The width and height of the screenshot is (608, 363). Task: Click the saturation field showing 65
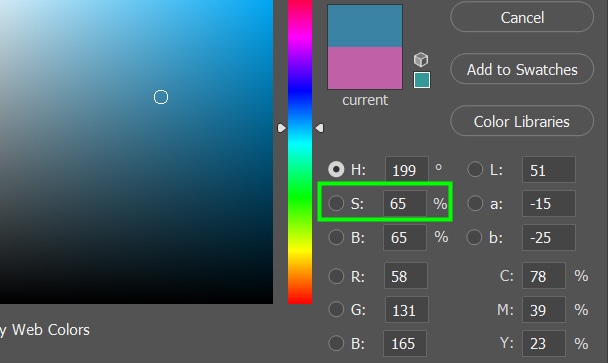pos(405,203)
